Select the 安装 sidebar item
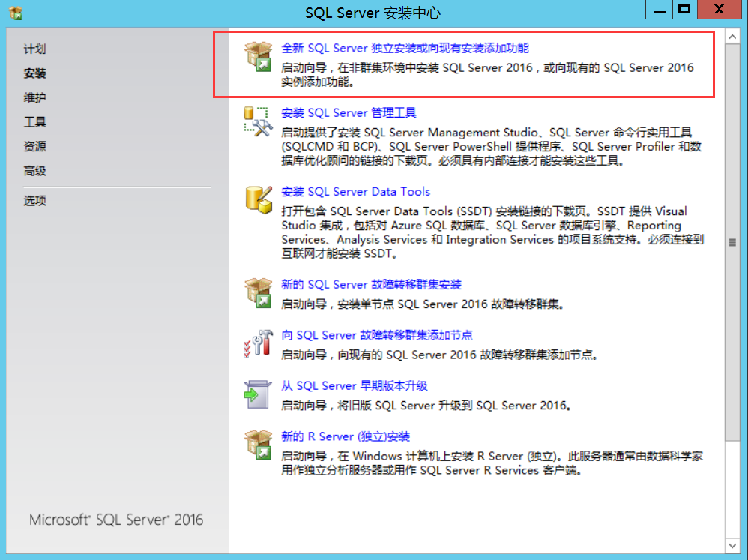Image resolution: width=748 pixels, height=560 pixels. 34,73
